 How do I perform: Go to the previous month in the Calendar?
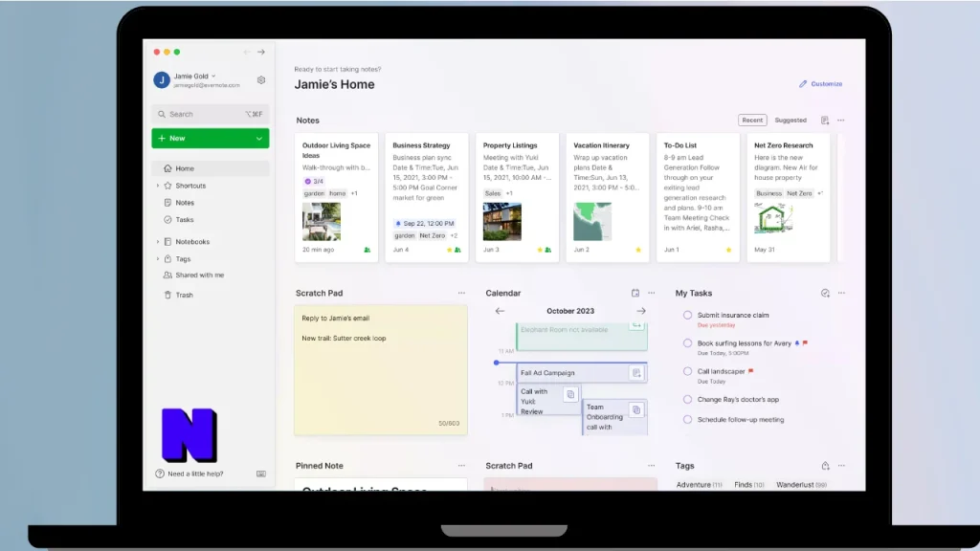click(500, 311)
